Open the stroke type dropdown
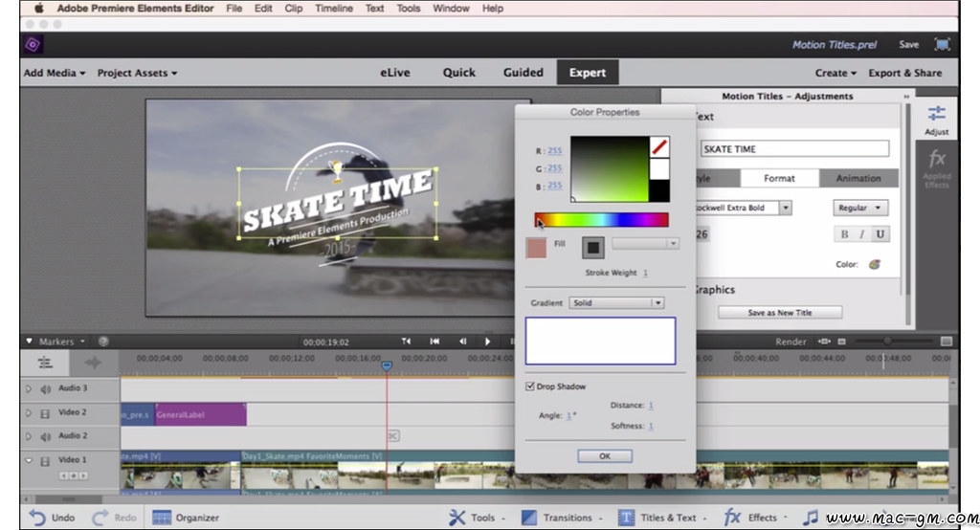Image resolution: width=980 pixels, height=530 pixels. (x=646, y=243)
